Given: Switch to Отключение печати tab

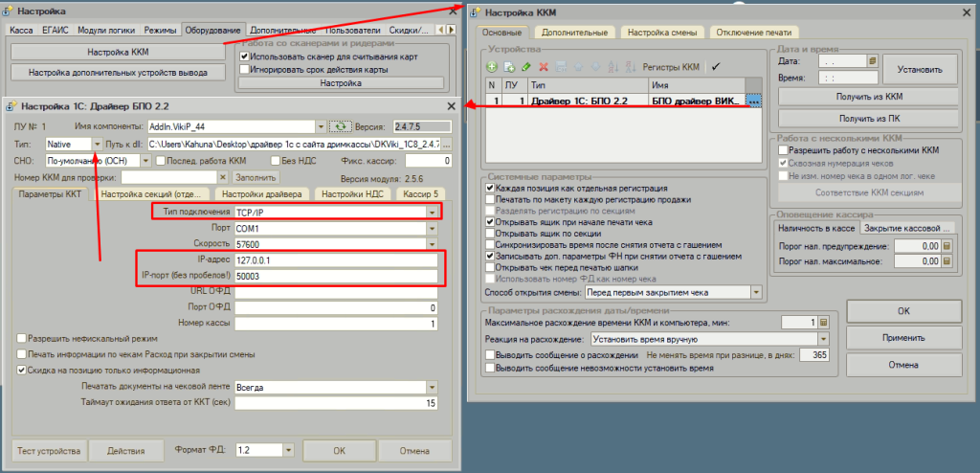Looking at the screenshot, I should (x=754, y=33).
